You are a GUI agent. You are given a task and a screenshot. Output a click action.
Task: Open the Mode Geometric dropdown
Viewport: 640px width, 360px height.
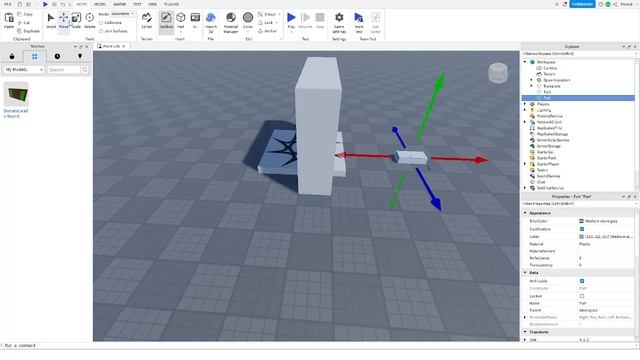pos(122,14)
